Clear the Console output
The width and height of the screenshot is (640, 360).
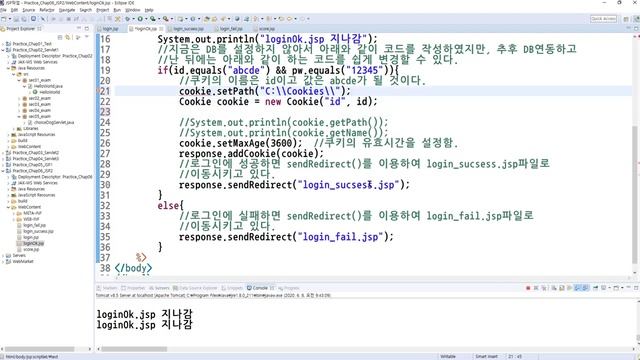pos(554,288)
